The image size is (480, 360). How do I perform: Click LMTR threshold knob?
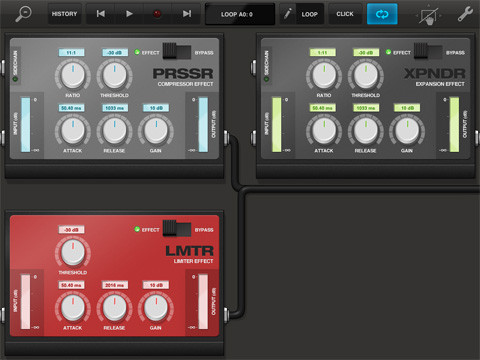coord(73,252)
